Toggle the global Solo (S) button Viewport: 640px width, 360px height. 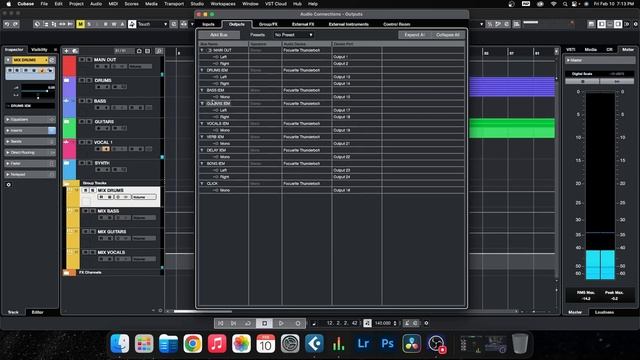pyautogui.click(x=89, y=24)
